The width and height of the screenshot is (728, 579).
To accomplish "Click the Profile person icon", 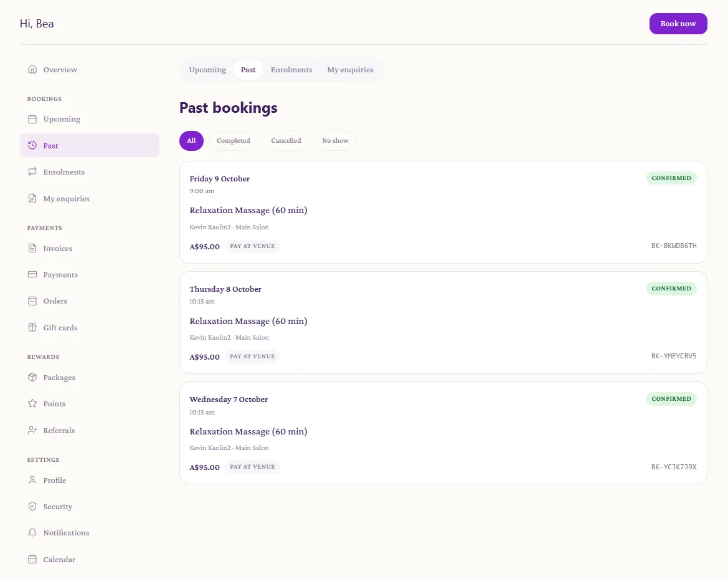I will [x=32, y=480].
